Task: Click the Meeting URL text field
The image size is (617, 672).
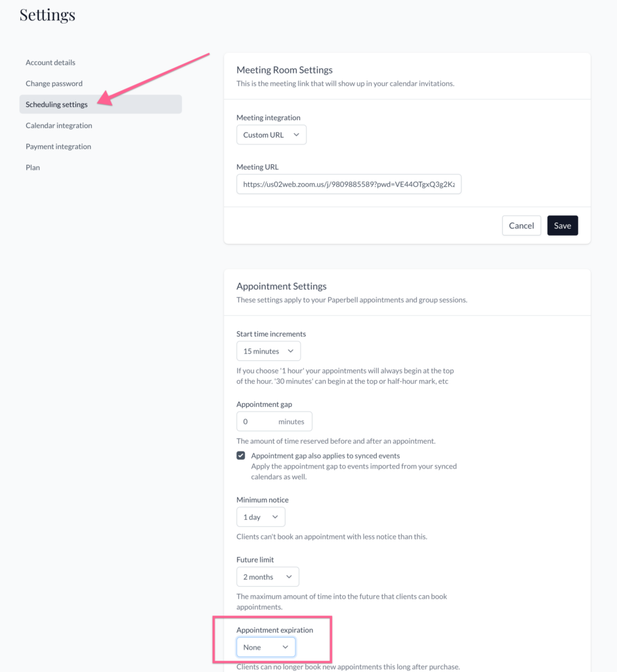Action: point(349,184)
